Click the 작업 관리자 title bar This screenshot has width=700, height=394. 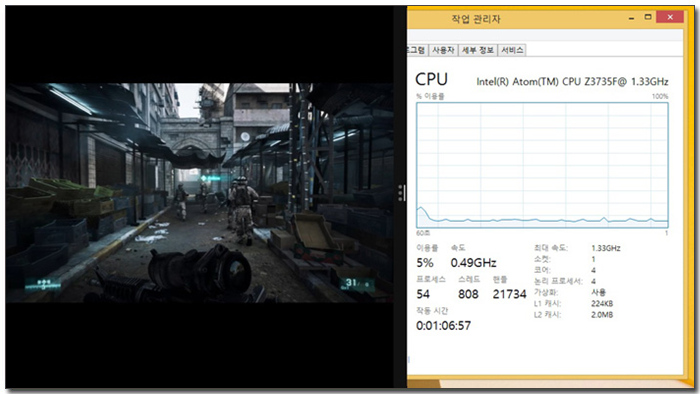coord(513,19)
